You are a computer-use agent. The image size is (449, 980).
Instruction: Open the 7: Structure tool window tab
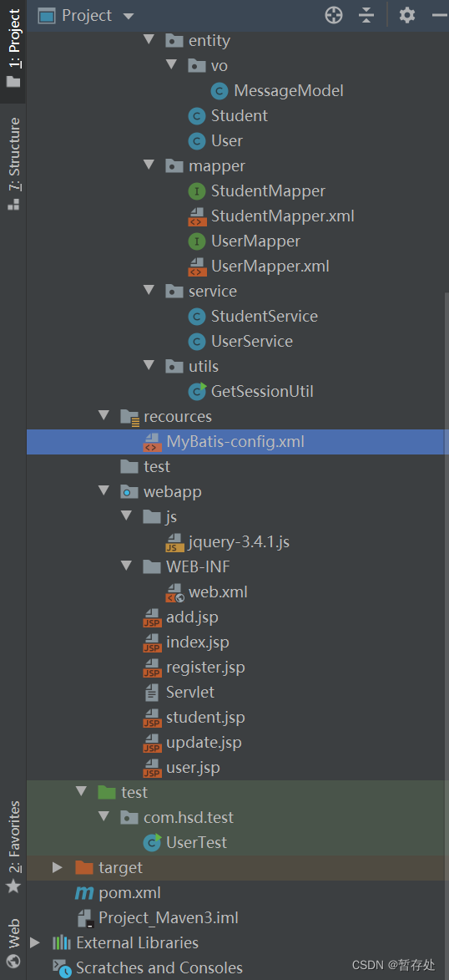(13, 164)
